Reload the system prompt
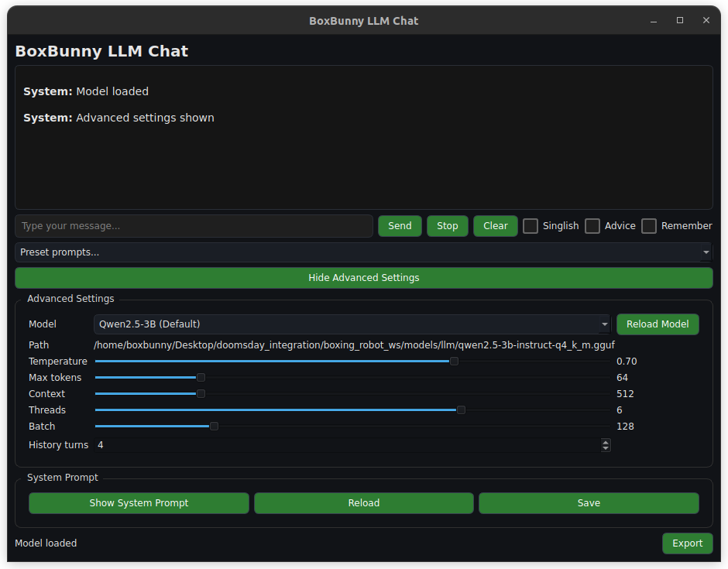Screen dimensions: 728x569 tap(363, 503)
